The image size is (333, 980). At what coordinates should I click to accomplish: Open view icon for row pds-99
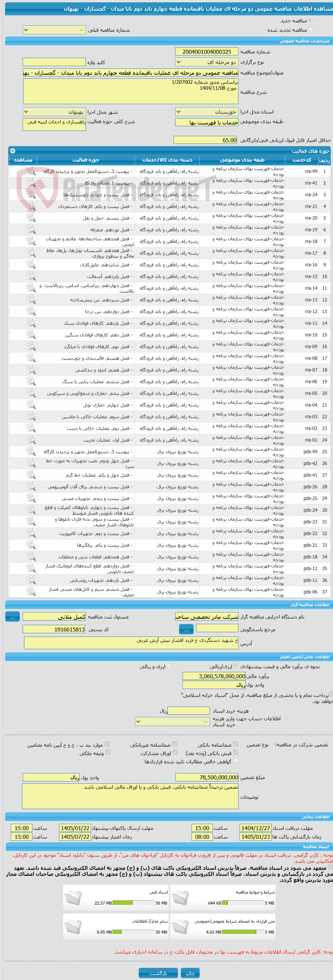point(30,452)
